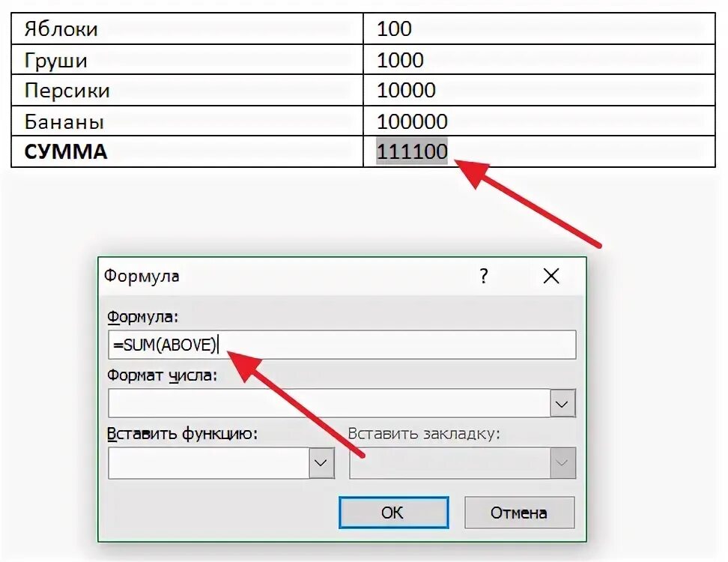
Task: Click the highlighted sum result 111100
Action: tap(412, 151)
